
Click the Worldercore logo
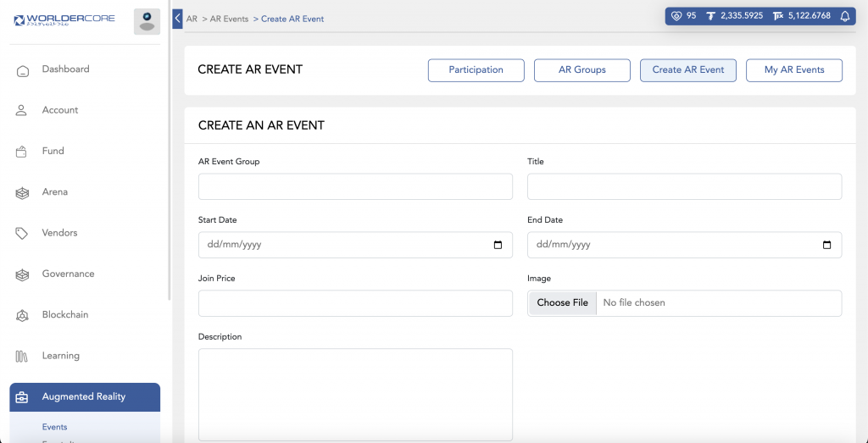(x=64, y=20)
